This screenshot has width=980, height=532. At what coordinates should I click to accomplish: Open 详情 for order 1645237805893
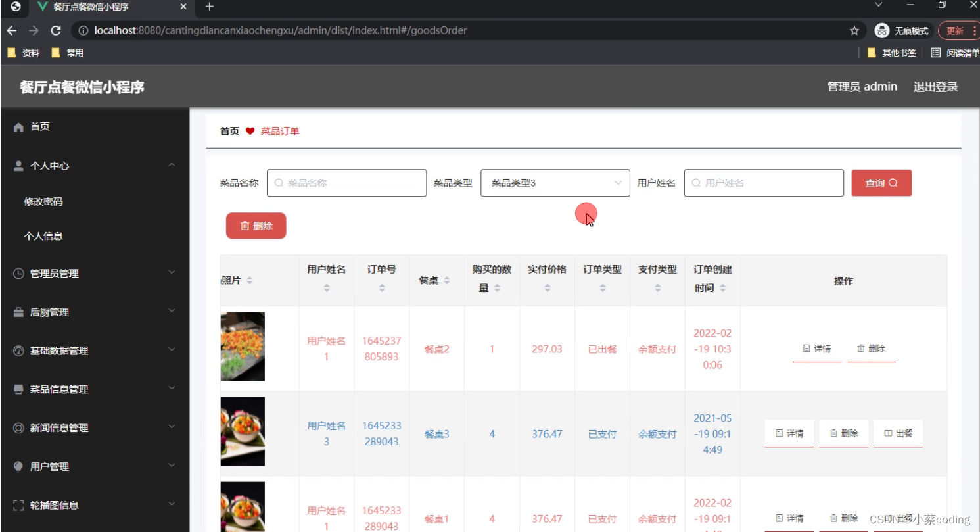click(817, 349)
